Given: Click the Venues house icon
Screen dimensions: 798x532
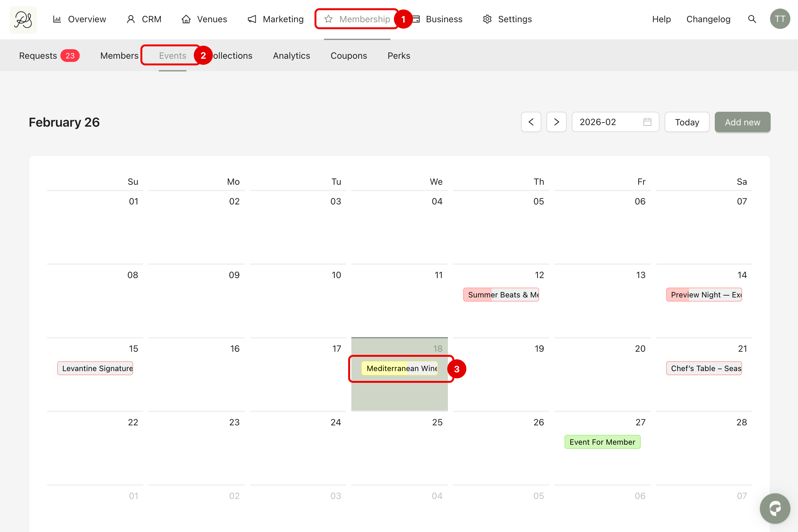Looking at the screenshot, I should 186,19.
